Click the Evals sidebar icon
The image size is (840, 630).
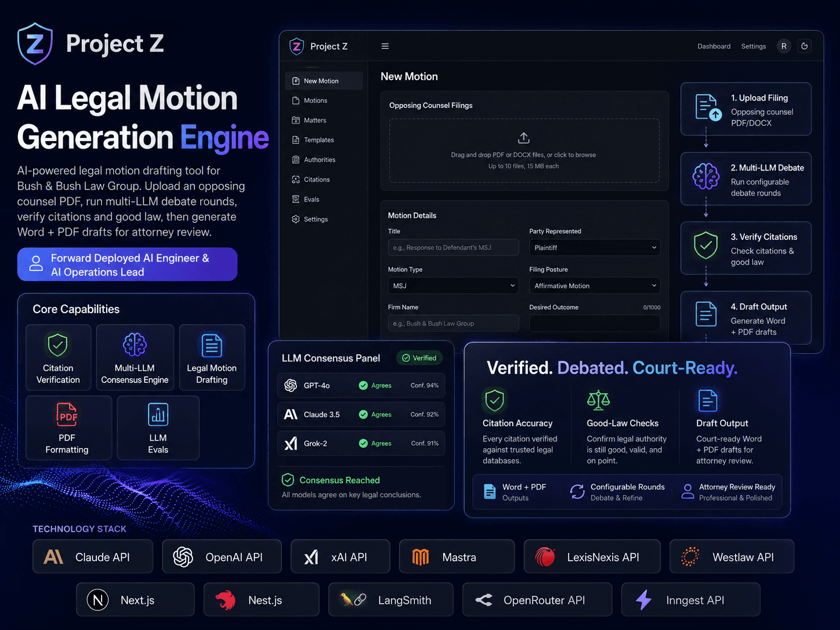pyautogui.click(x=296, y=199)
